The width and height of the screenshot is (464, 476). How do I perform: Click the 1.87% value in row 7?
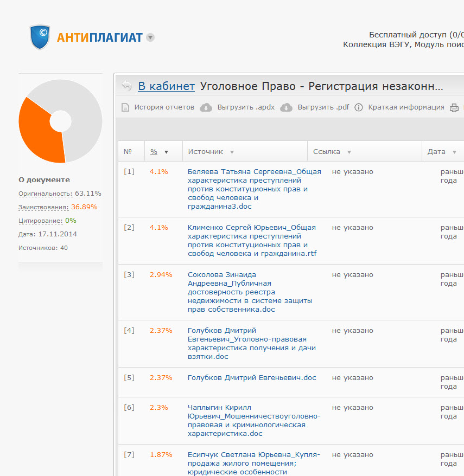[161, 454]
